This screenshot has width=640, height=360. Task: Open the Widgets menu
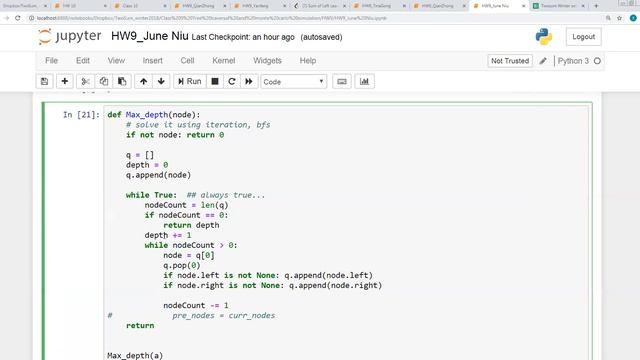(x=267, y=60)
